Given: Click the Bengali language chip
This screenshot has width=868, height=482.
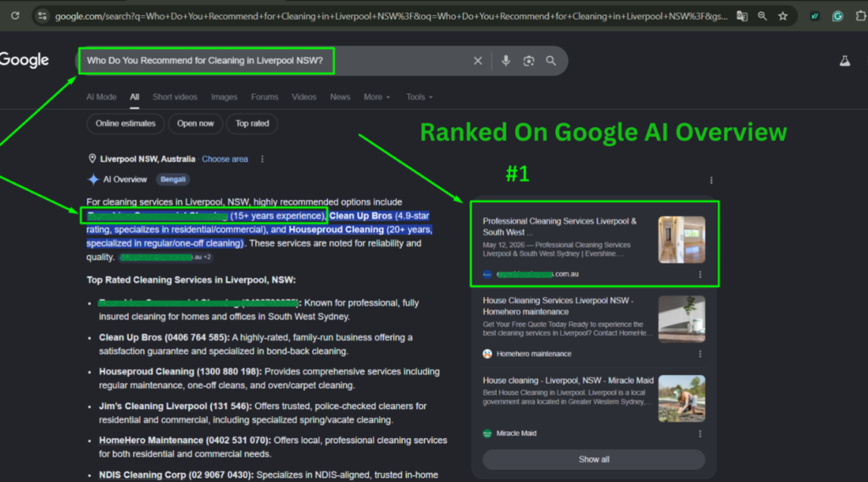Looking at the screenshot, I should pyautogui.click(x=173, y=180).
